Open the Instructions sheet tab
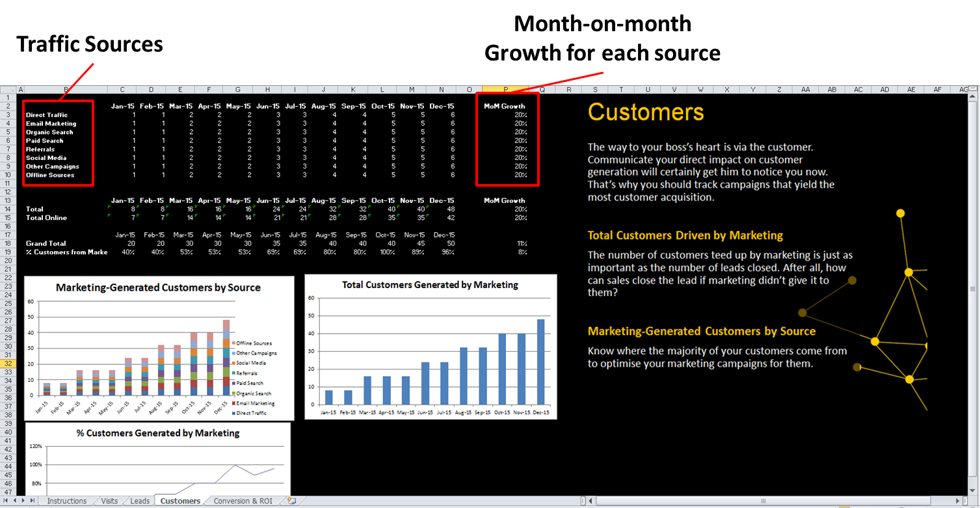 tap(66, 501)
